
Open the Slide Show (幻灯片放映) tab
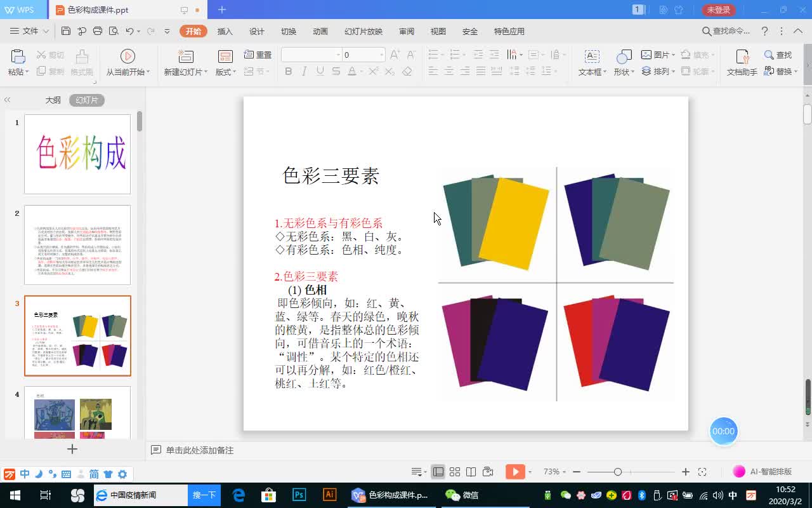coord(363,31)
